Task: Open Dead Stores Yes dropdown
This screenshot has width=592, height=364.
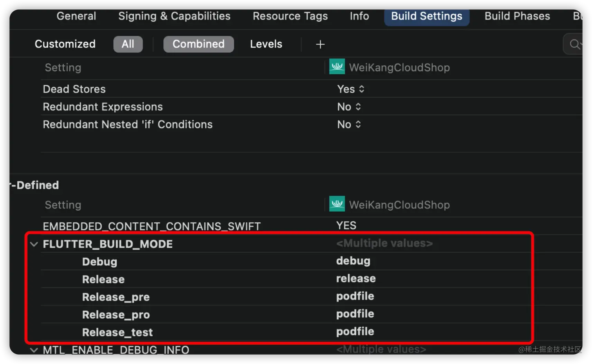Action: point(350,89)
